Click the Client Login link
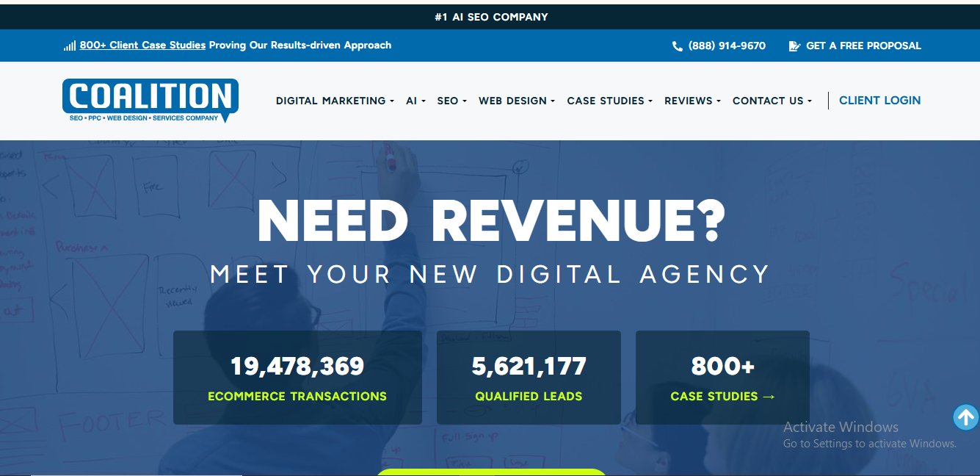980x476 pixels. point(879,101)
